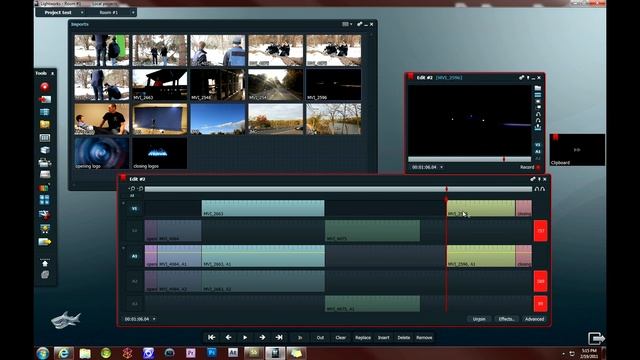Screen dimensions: 640x360
Task: Open the Effects... button in timeline
Action: 507,319
